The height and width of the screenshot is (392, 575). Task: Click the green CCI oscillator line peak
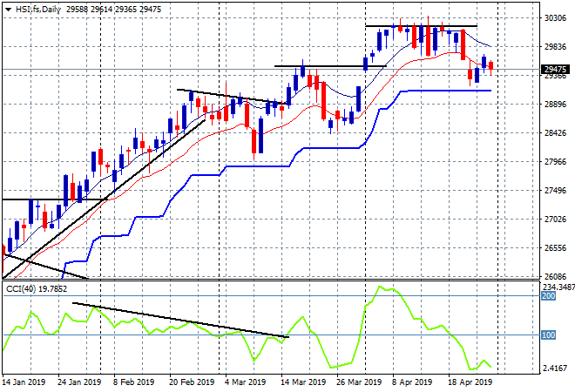pyautogui.click(x=380, y=287)
